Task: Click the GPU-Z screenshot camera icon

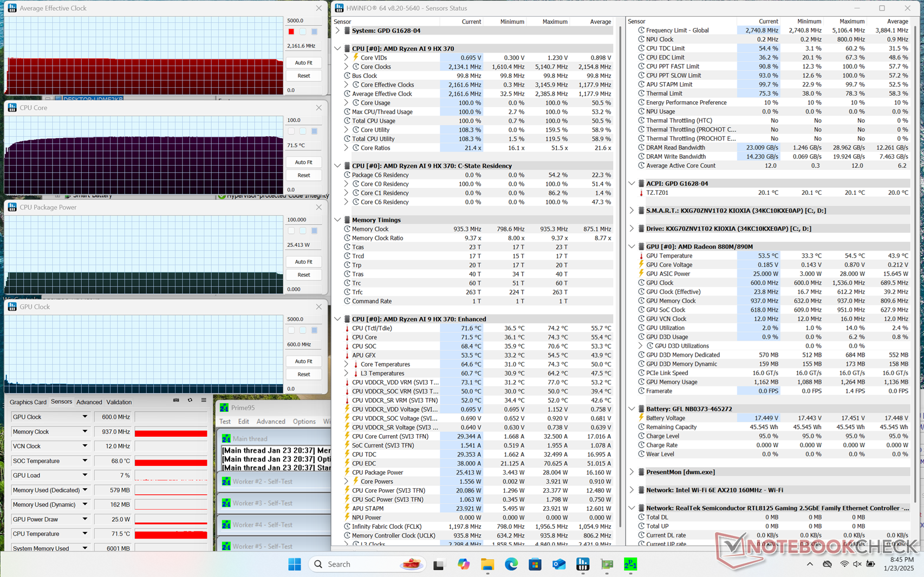Action: 176,401
